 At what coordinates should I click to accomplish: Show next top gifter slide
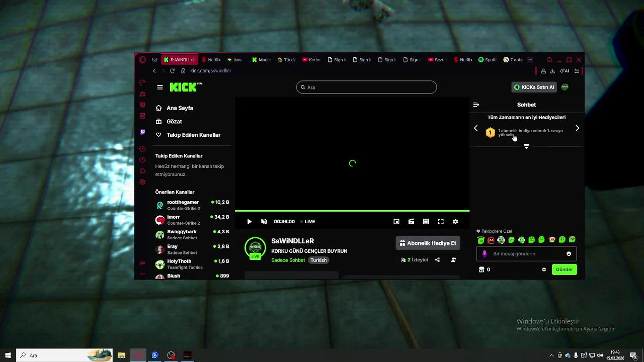click(577, 128)
